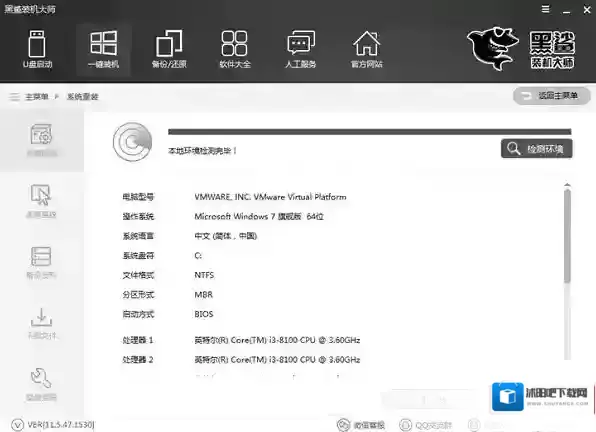
Task: Click the 中文 (简体, 中国) language value
Action: click(x=226, y=236)
